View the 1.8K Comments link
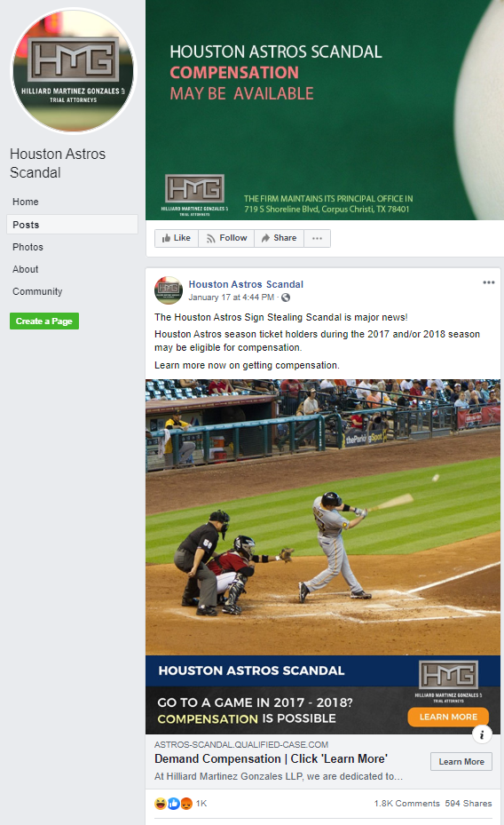Screen dimensions: 504x825 (406, 804)
